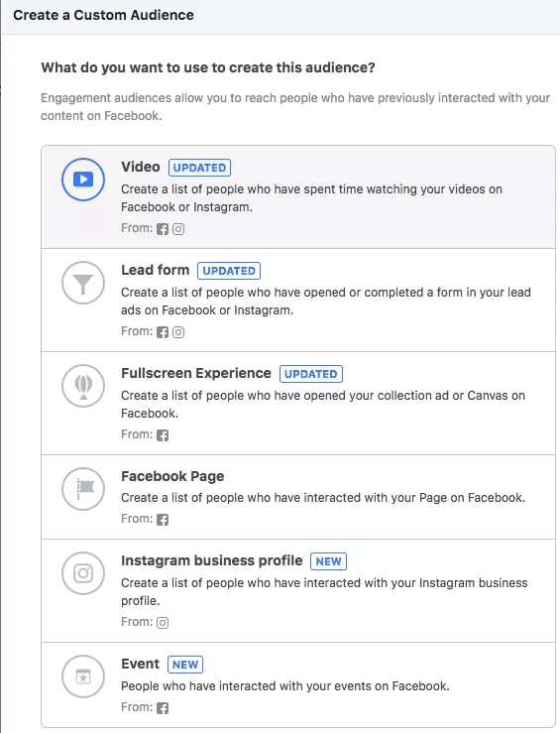Click the Fullscreen Experience balloon icon
Image resolution: width=560 pixels, height=733 pixels.
point(83,386)
